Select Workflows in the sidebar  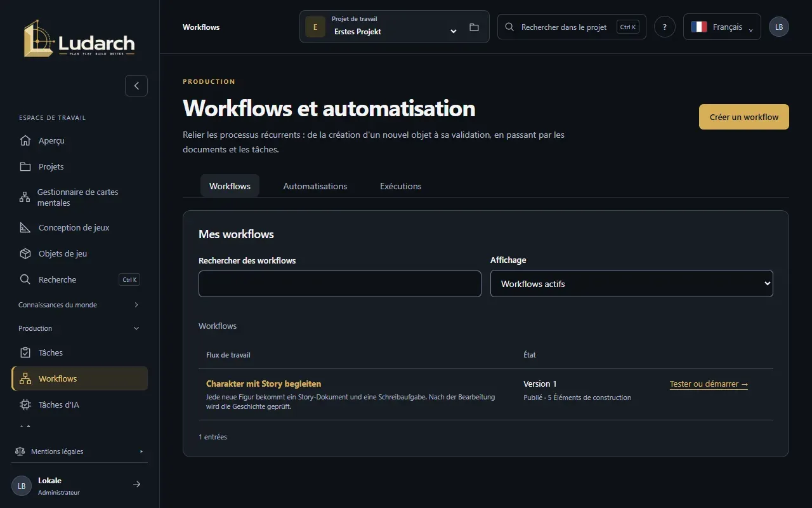click(79, 378)
